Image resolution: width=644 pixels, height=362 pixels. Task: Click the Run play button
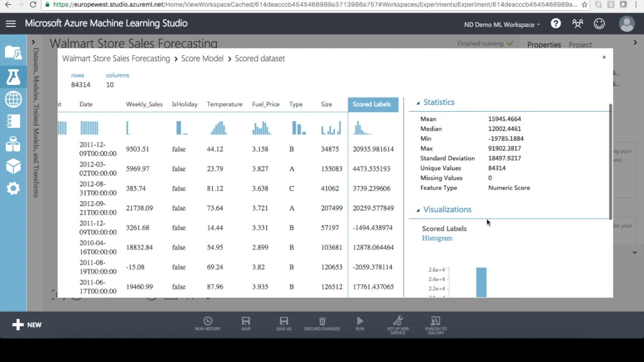(x=360, y=324)
